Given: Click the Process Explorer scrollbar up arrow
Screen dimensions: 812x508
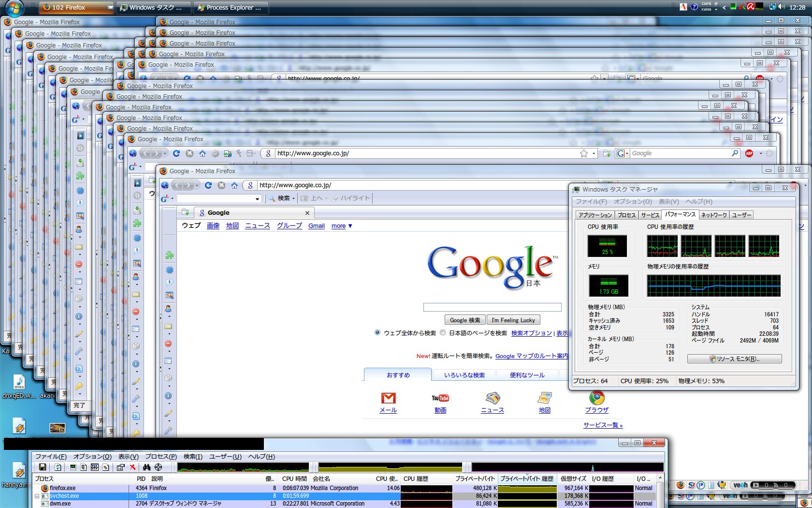Looking at the screenshot, I should point(660,478).
